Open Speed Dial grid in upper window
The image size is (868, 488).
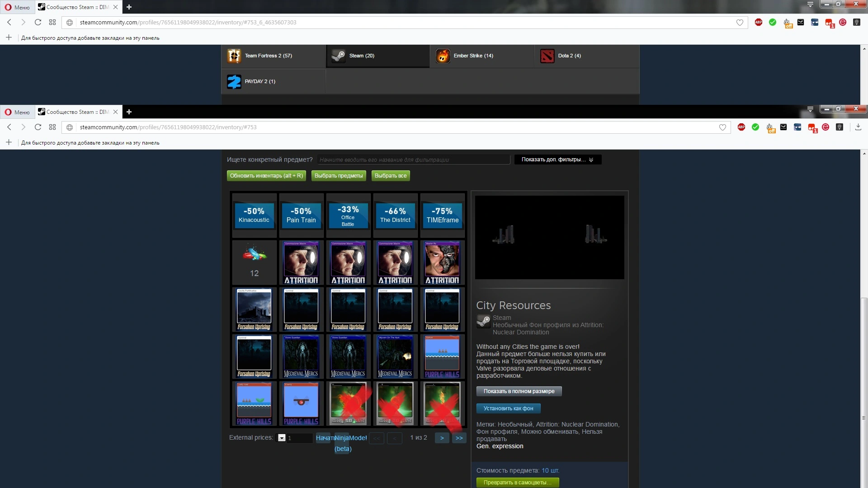coord(52,22)
